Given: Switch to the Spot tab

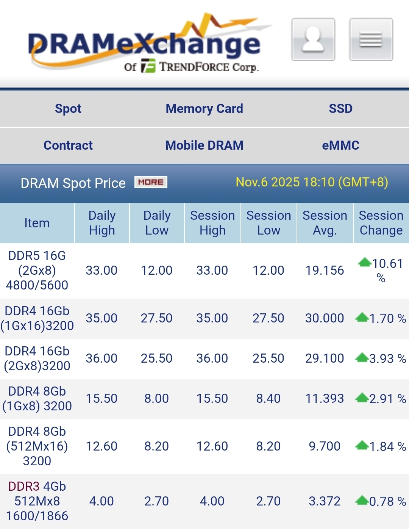Looking at the screenshot, I should click(x=68, y=109).
